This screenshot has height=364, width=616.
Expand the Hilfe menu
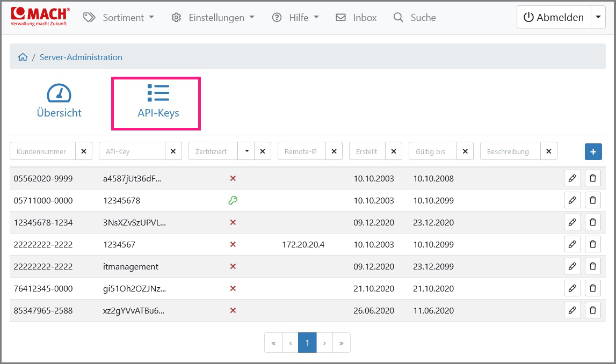295,17
